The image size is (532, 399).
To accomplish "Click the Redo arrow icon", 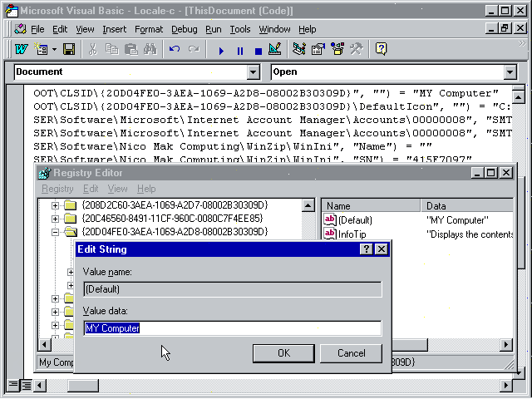I will [194, 50].
